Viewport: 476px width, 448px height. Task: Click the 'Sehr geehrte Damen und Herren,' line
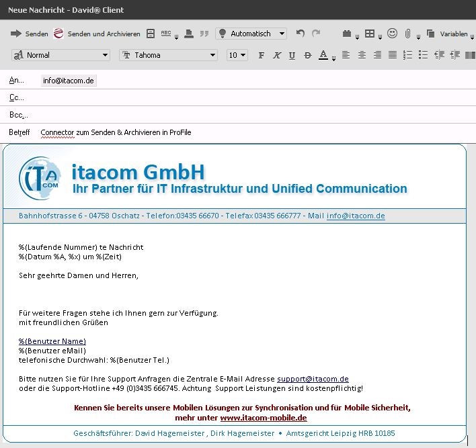pos(79,275)
